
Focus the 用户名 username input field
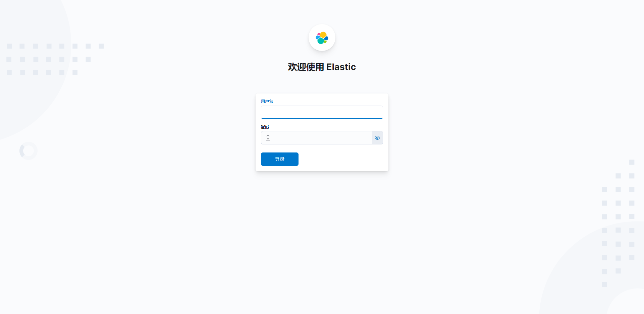click(x=322, y=112)
